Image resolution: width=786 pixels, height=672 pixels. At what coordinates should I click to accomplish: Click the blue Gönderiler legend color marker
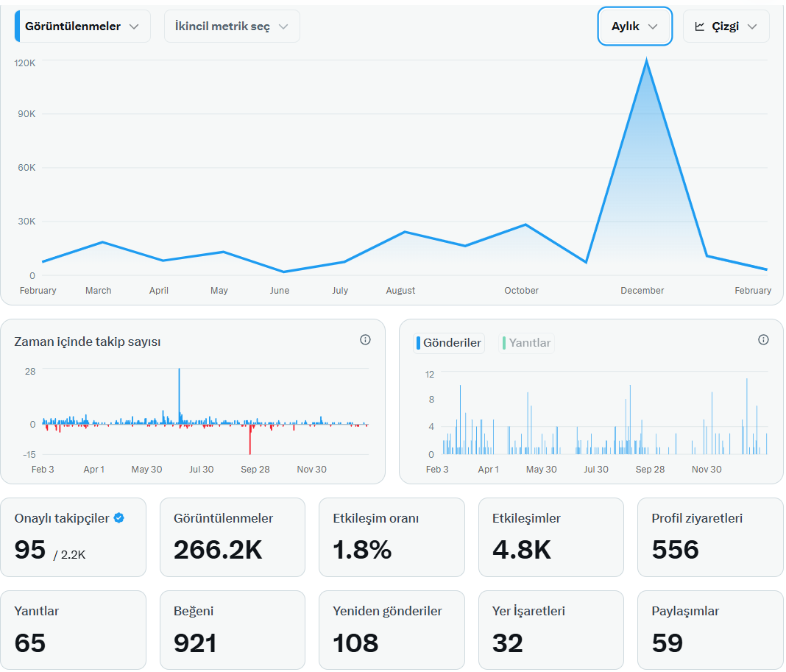click(x=419, y=343)
